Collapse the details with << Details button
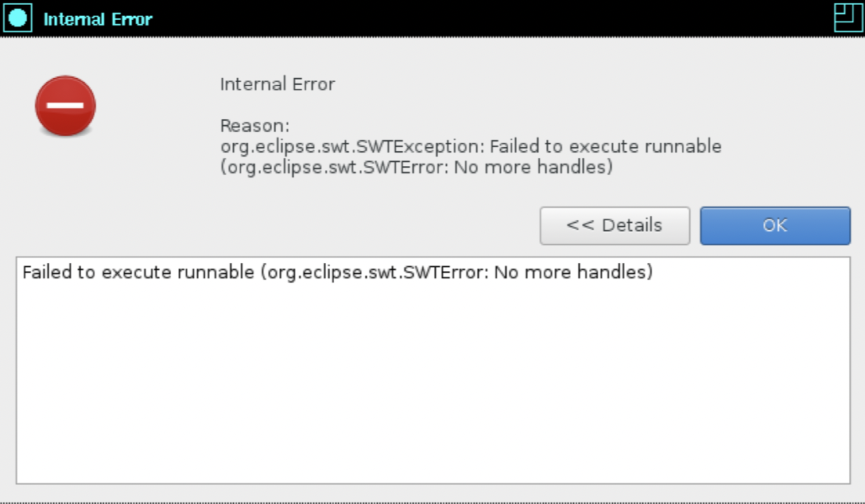Image resolution: width=865 pixels, height=504 pixels. tap(615, 226)
